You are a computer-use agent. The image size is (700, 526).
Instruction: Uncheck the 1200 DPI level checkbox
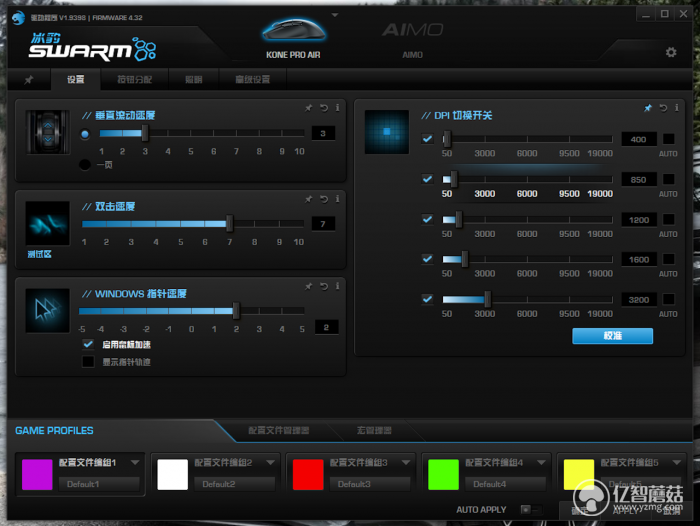[x=427, y=219]
